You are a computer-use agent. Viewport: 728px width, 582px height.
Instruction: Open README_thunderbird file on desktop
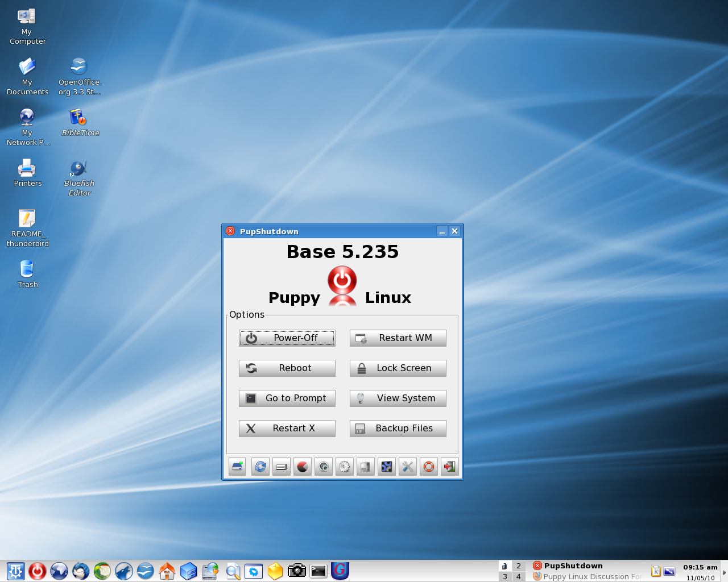27,228
